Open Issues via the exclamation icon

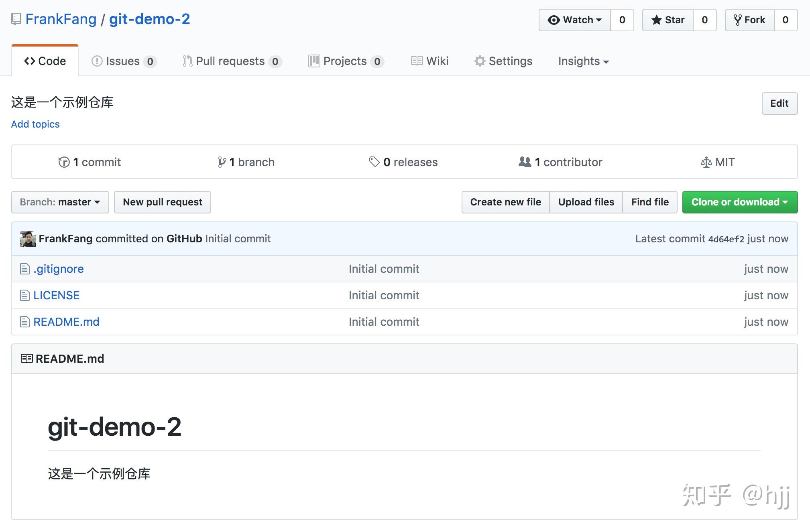click(96, 61)
